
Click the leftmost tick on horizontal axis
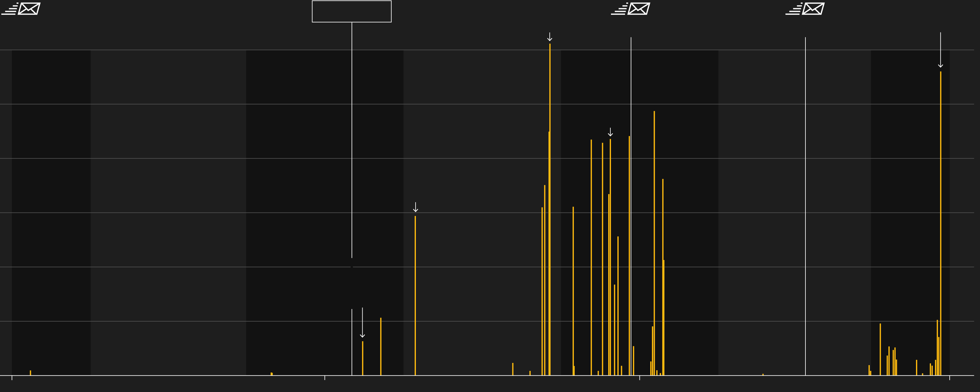click(x=12, y=378)
